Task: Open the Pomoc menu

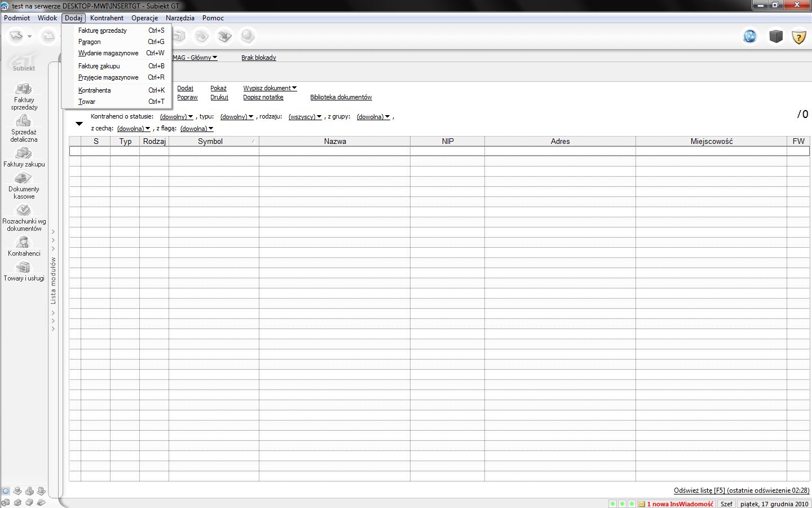Action: point(213,18)
